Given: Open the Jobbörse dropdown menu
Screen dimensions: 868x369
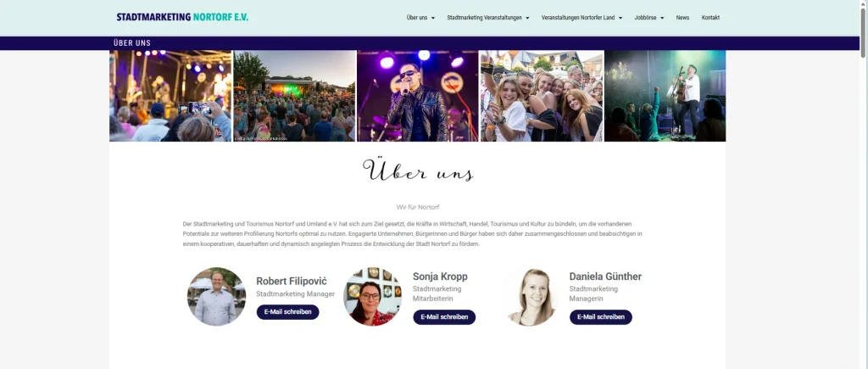Looking at the screenshot, I should (648, 18).
